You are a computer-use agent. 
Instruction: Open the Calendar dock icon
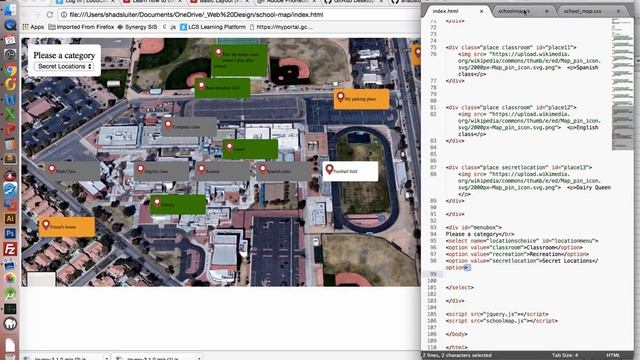[10, 40]
